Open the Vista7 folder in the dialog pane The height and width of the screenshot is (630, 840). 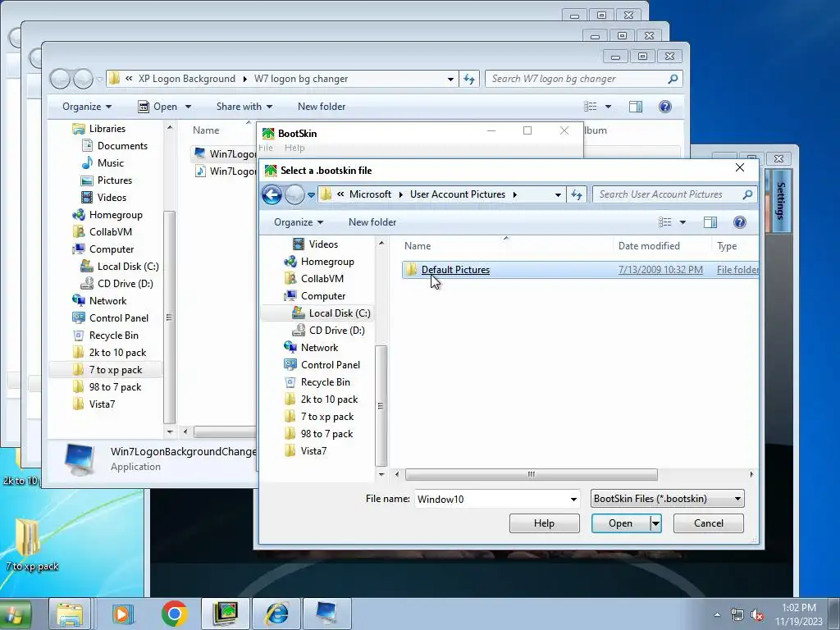313,451
